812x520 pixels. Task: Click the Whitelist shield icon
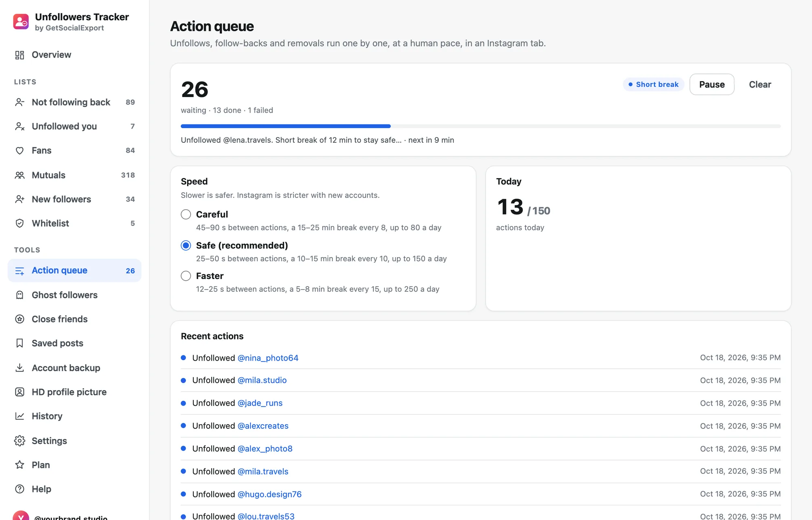(19, 223)
